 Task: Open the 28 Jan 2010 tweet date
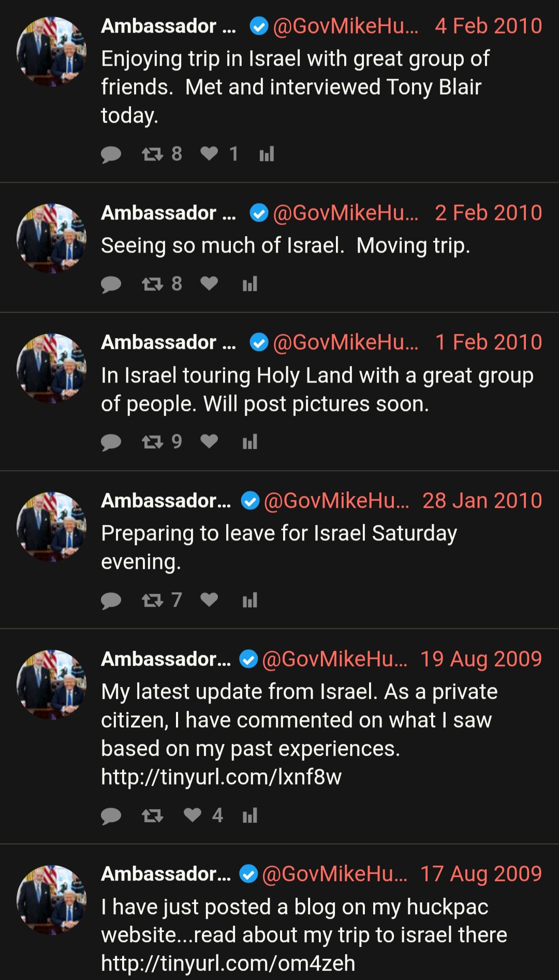click(482, 501)
